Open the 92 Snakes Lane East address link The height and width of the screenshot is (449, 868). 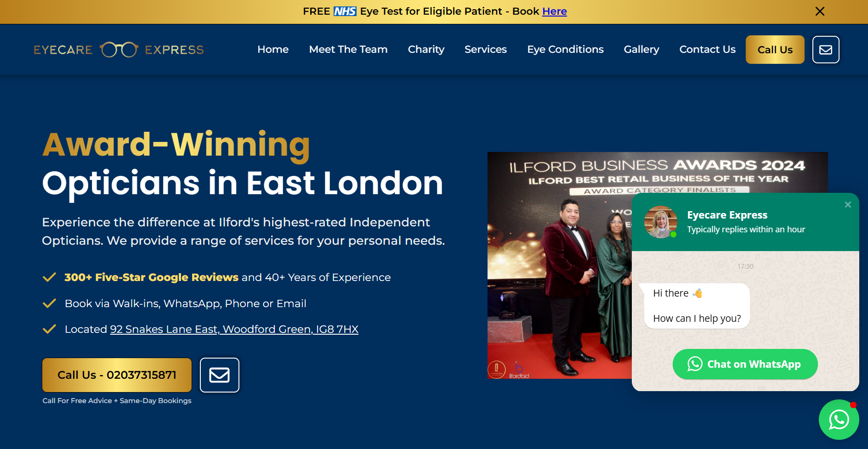click(x=234, y=329)
